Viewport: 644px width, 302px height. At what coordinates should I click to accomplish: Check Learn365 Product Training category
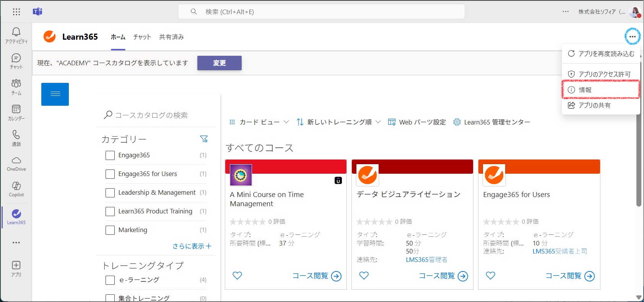[110, 212]
